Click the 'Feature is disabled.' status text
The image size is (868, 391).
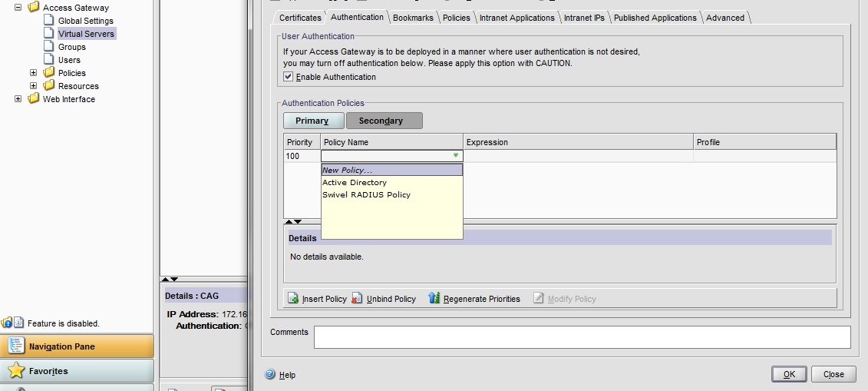pyautogui.click(x=64, y=323)
